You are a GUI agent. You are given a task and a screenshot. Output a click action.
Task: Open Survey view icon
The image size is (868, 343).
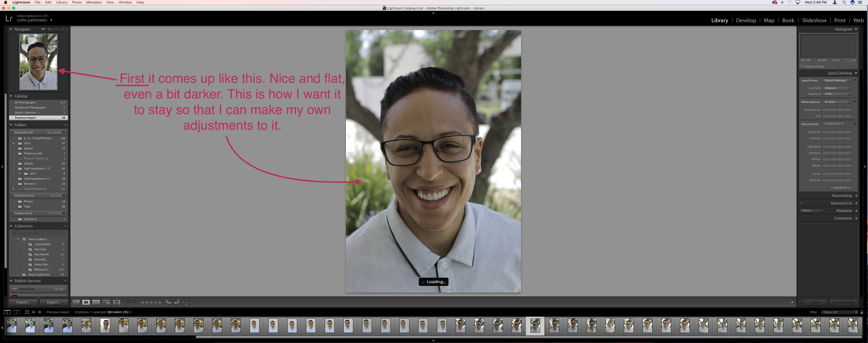(106, 302)
